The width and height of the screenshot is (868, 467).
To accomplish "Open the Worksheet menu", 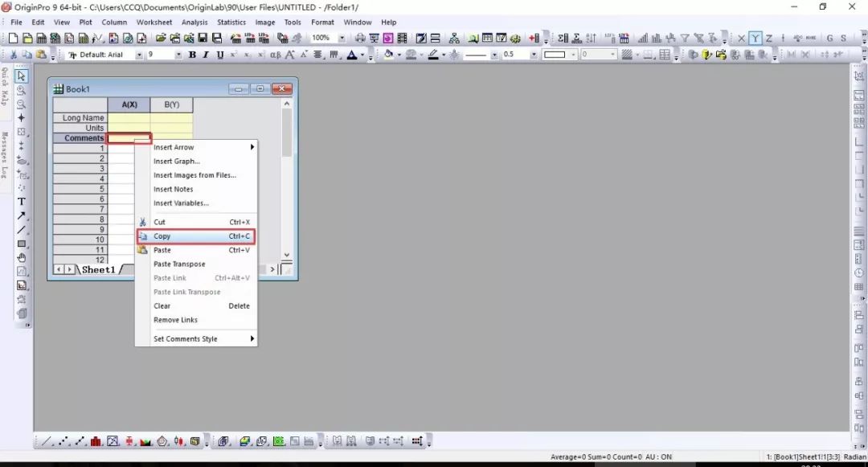I will coord(154,23).
